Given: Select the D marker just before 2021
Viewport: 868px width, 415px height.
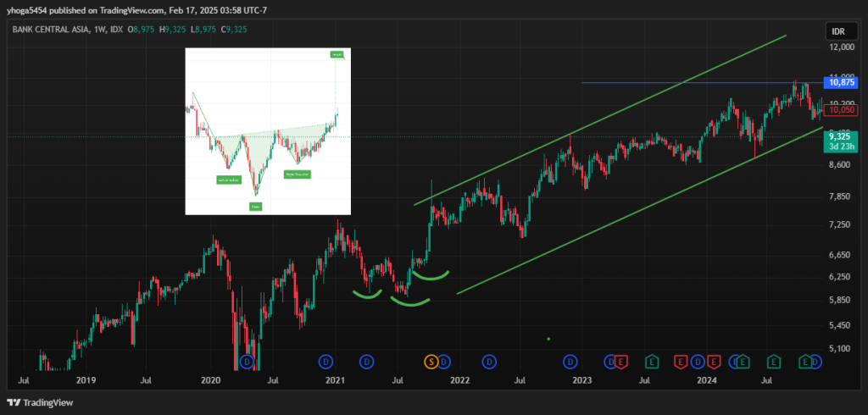Looking at the screenshot, I should (326, 362).
